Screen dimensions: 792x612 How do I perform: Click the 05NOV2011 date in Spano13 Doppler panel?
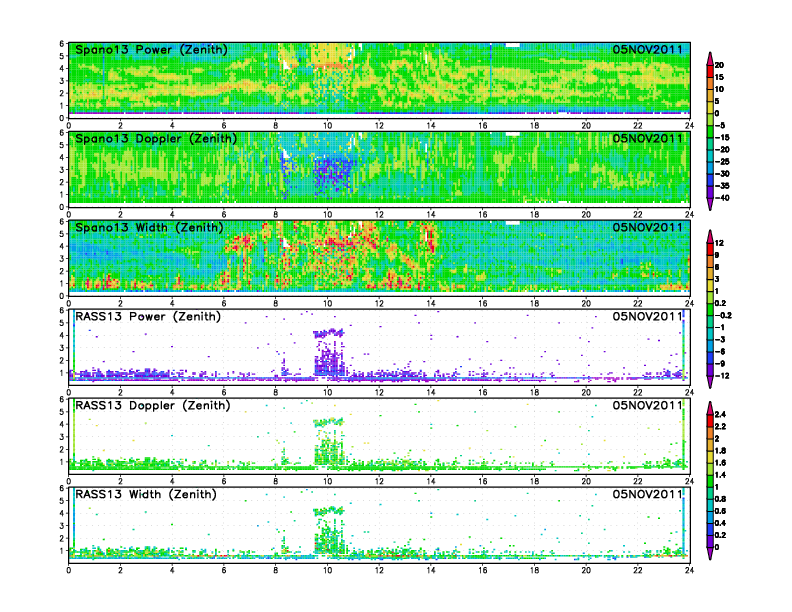click(x=648, y=138)
